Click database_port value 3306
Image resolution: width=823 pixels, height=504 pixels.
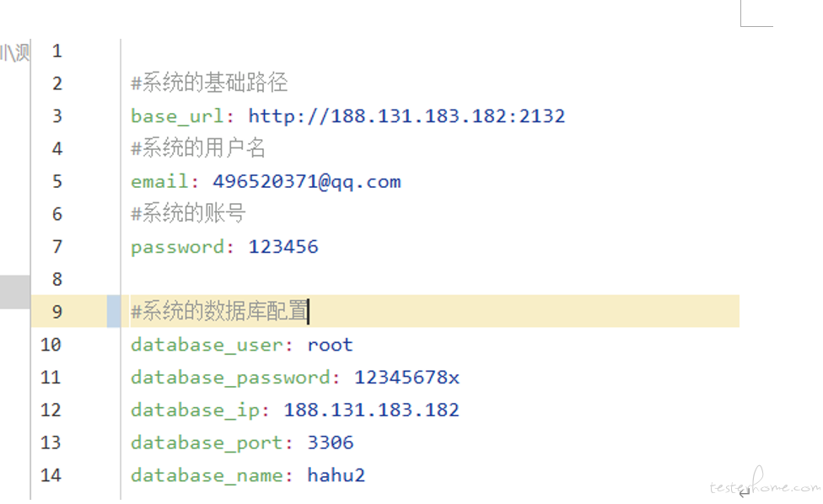point(331,442)
